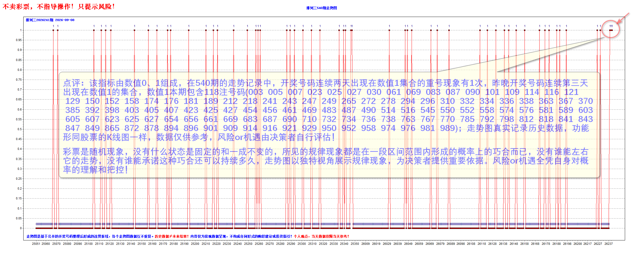Click the x-axis label 26148
This screenshot has height=253, width=644.
pos(514,244)
